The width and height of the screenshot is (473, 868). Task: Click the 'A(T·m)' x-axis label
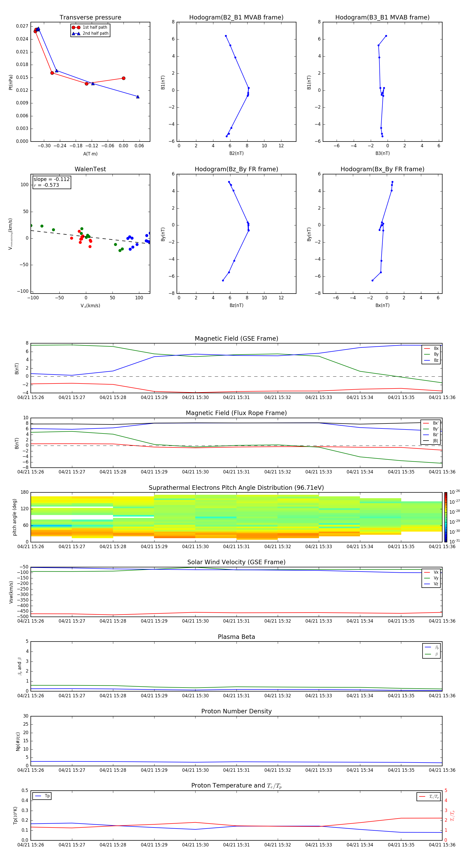point(90,154)
